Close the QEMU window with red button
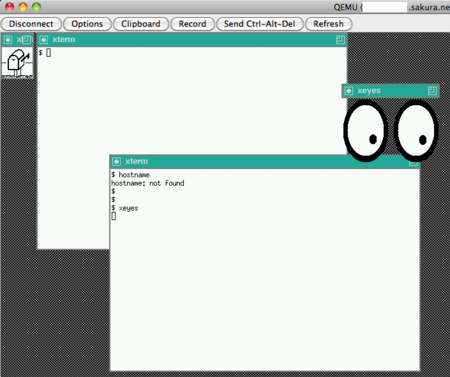Screen dimensions: 450x377 point(9,7)
